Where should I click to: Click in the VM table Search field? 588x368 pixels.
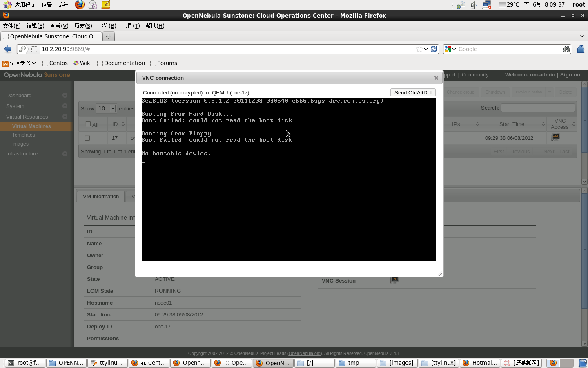click(x=538, y=108)
